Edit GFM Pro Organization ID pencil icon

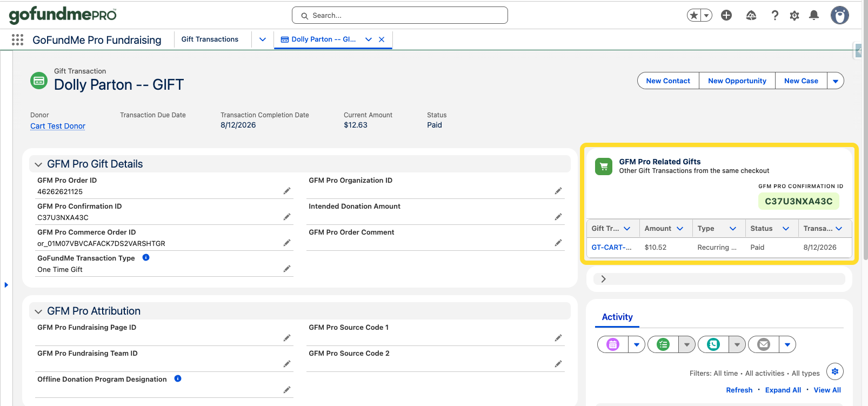[x=558, y=191]
